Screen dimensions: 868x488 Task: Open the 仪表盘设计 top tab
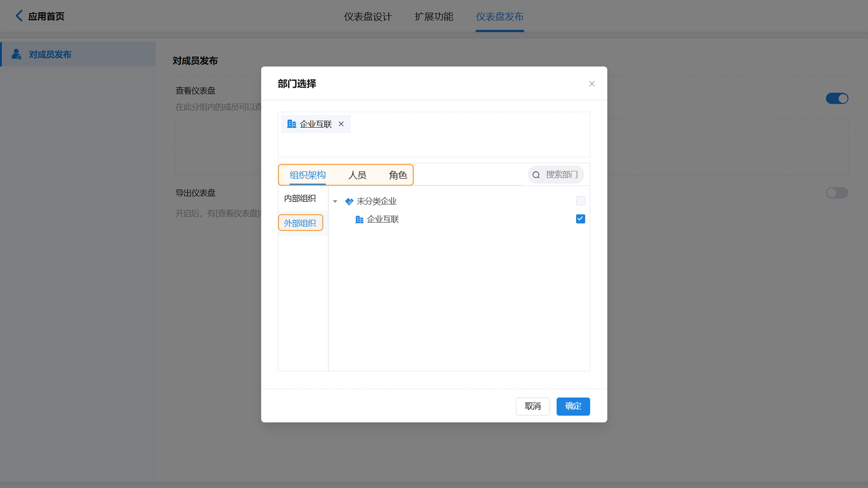[368, 16]
